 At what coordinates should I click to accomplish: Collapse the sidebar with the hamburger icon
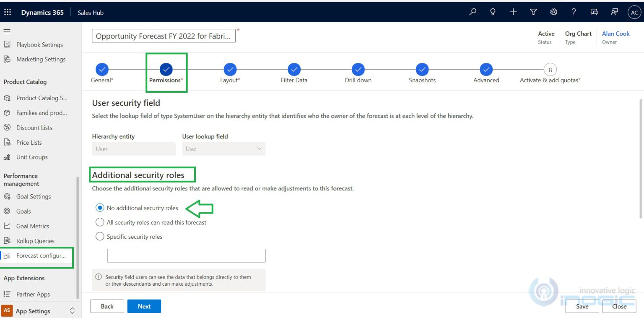click(x=6, y=31)
